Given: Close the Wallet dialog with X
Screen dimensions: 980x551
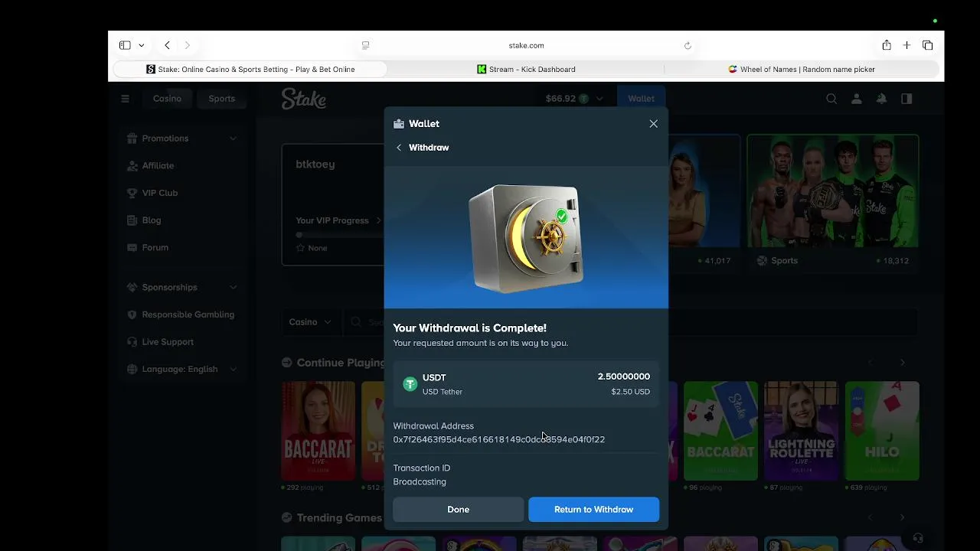Looking at the screenshot, I should 653,123.
